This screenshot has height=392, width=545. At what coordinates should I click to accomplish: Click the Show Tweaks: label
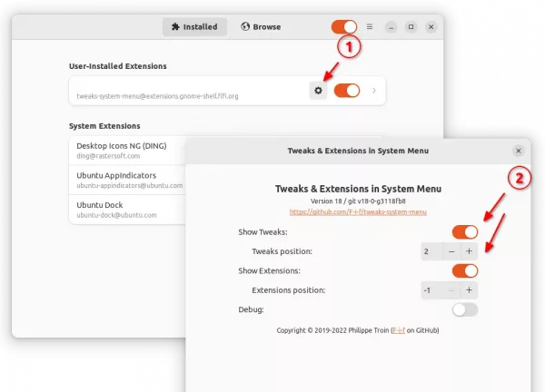263,232
